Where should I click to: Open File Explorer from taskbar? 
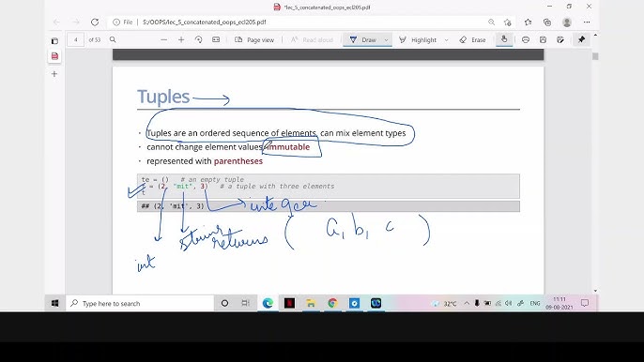311,303
